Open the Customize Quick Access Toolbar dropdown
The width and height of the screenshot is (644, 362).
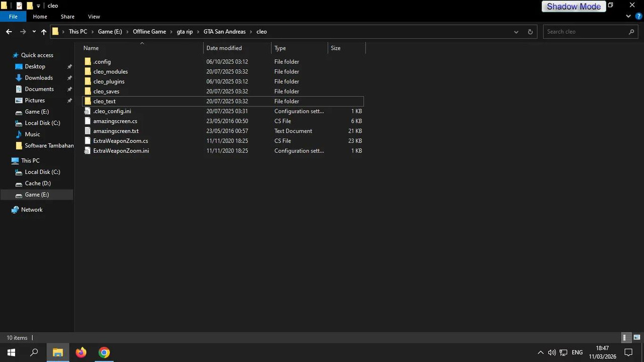point(38,6)
